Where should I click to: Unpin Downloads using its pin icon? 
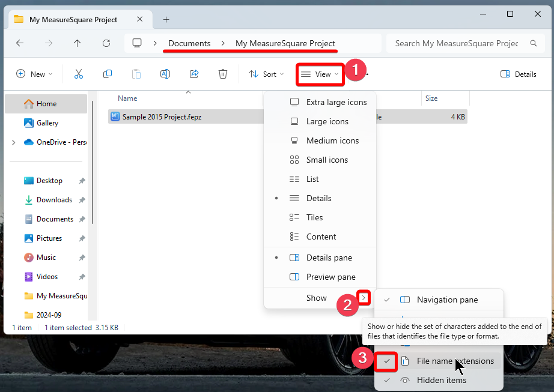coord(82,200)
